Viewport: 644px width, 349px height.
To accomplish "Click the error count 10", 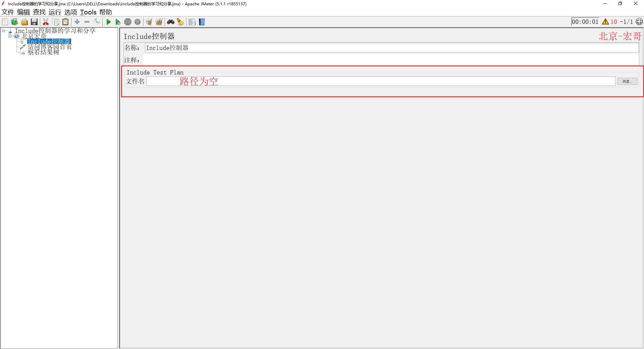I will coord(614,22).
